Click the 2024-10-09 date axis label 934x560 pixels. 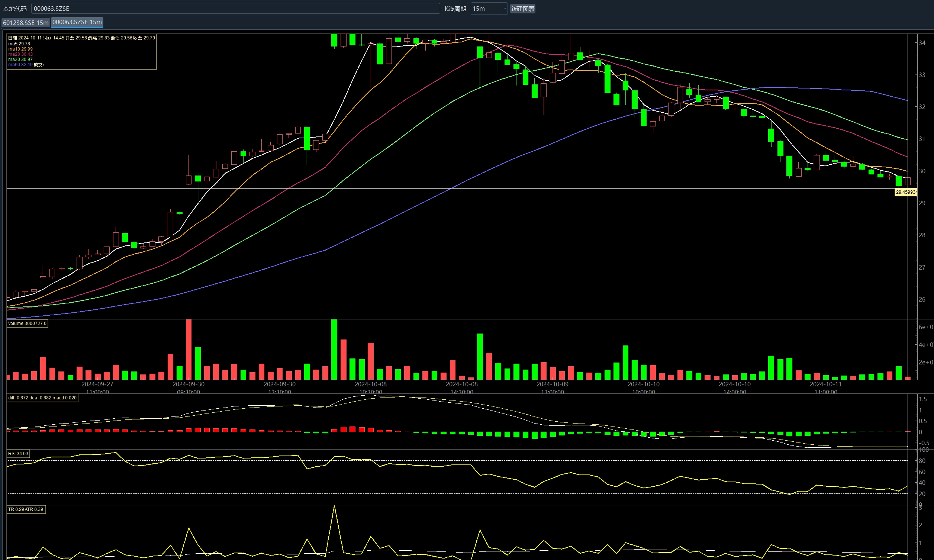coord(552,384)
